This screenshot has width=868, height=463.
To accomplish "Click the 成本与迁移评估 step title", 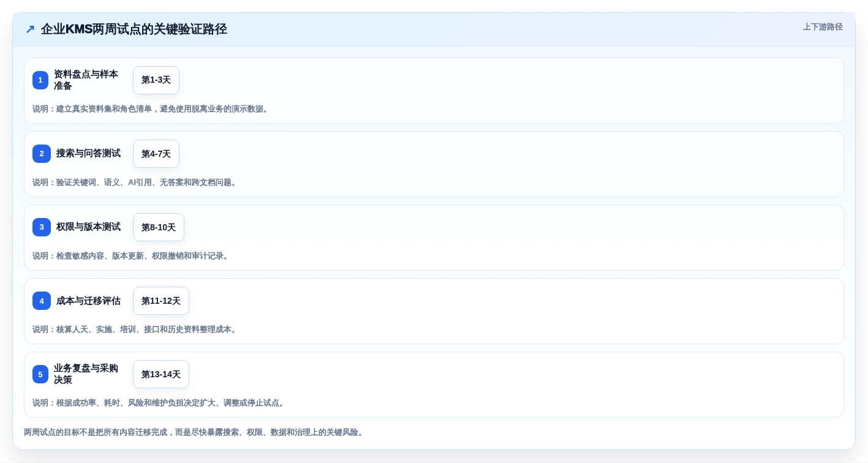I will tap(88, 301).
